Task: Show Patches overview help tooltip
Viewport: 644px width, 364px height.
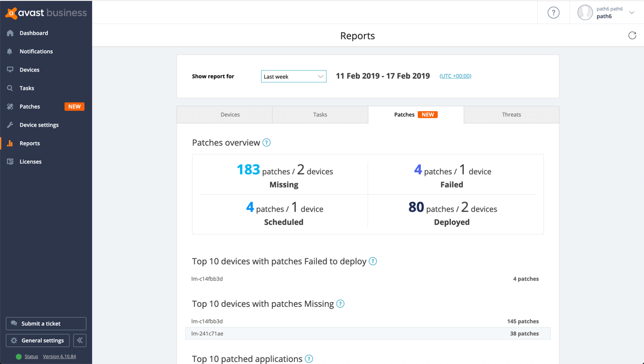Action: click(x=267, y=143)
